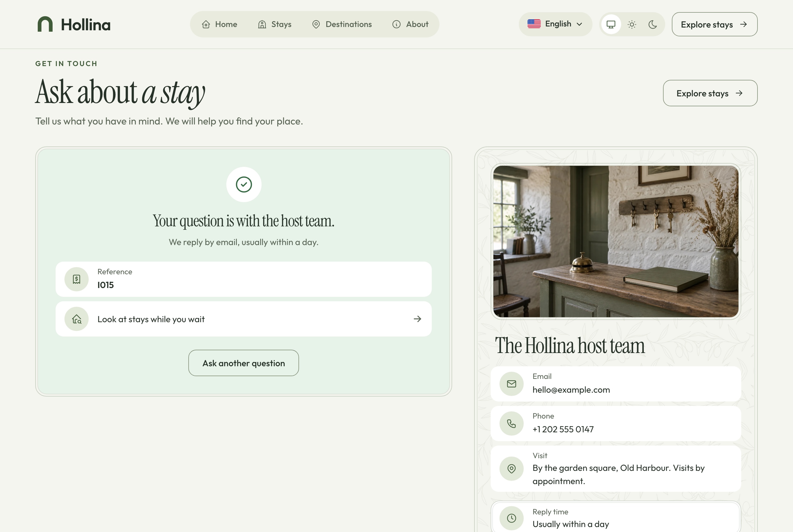Click the Home house icon in navigation
Image resolution: width=793 pixels, height=532 pixels.
click(206, 25)
